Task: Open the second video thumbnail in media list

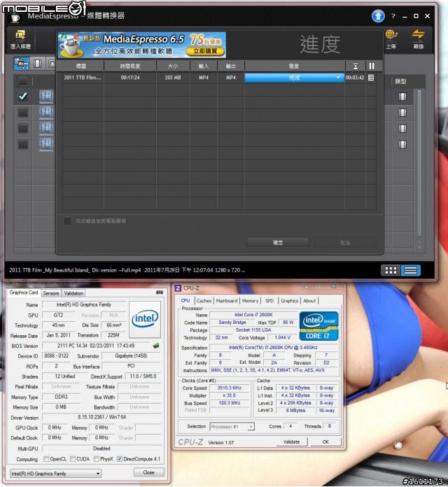Action: 46,113
